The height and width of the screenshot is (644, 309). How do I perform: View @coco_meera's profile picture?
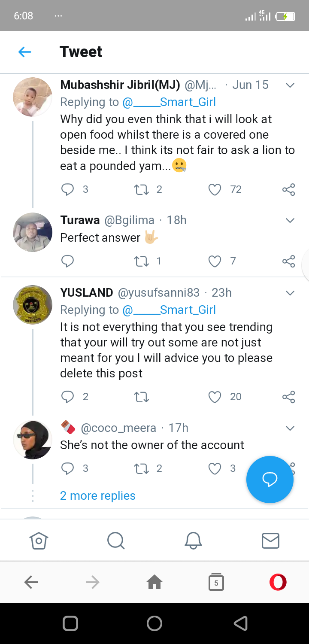point(33,440)
